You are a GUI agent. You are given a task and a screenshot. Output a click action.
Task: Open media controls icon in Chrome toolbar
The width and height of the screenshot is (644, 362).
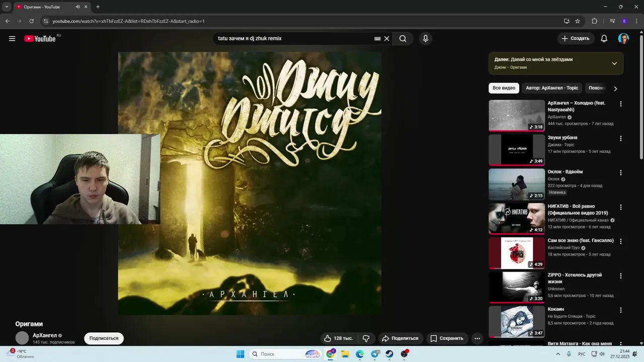coord(612,21)
